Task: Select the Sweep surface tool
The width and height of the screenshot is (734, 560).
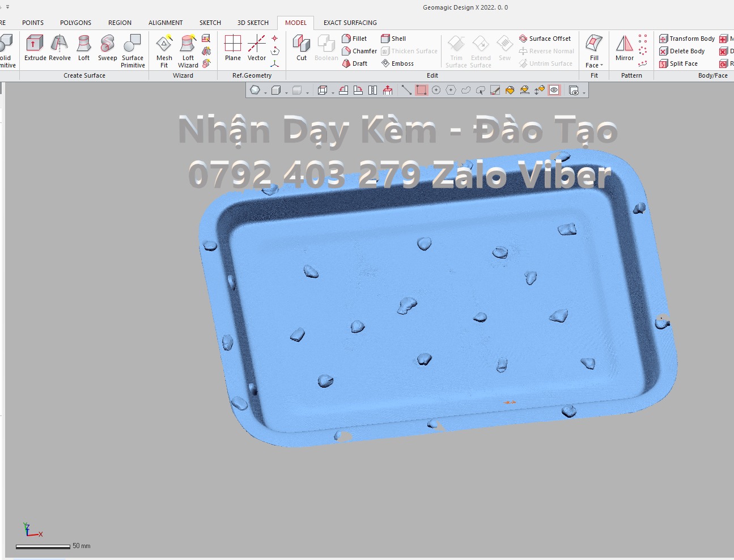Action: [107, 48]
